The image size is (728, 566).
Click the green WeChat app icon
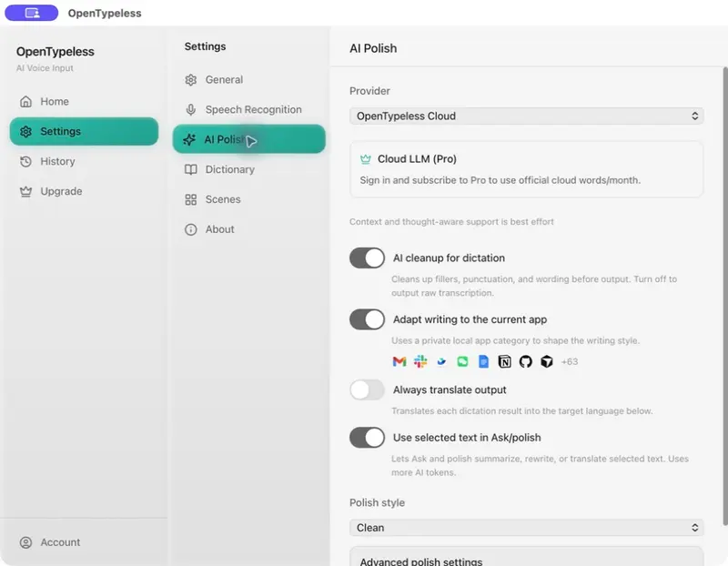pyautogui.click(x=462, y=361)
